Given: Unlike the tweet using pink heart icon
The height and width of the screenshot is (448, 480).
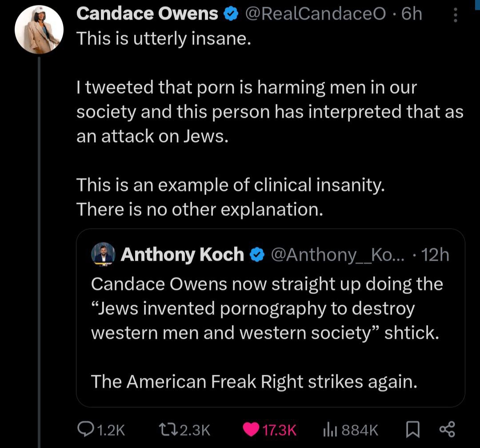Looking at the screenshot, I should (x=251, y=429).
